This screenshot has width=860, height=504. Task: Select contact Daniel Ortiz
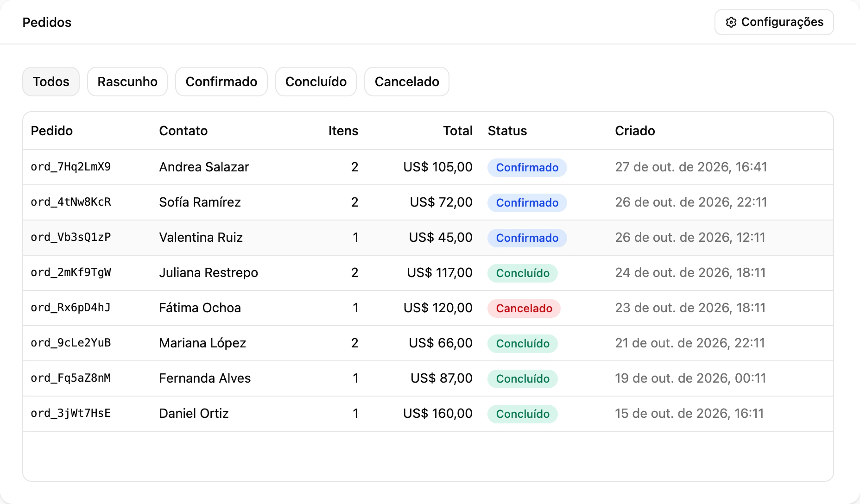pos(194,413)
